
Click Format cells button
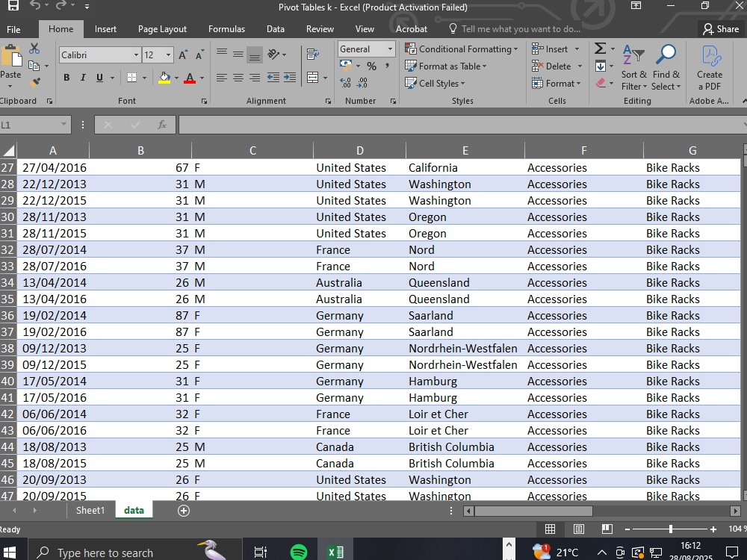coord(557,84)
